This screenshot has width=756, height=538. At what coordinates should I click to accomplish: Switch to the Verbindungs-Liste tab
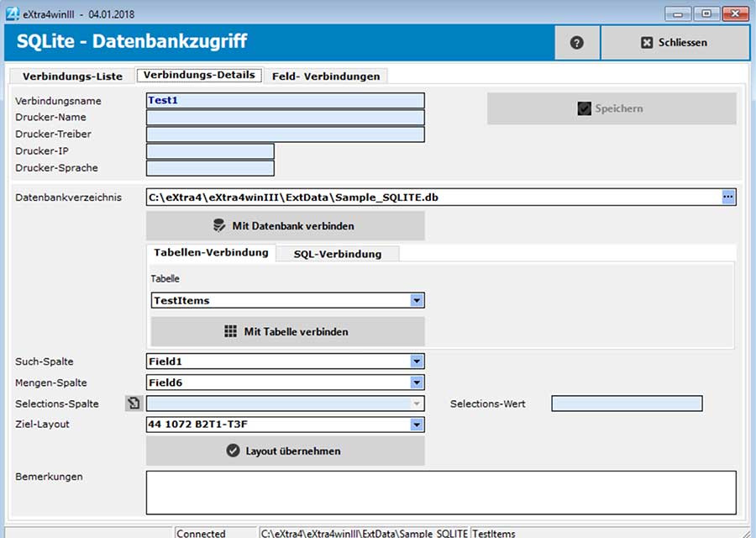coord(73,76)
